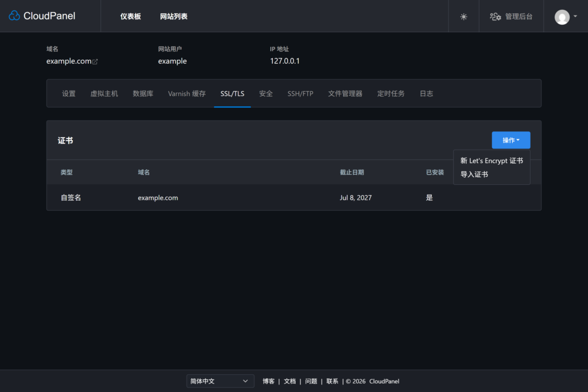Click the 已安装 column header
The image size is (588, 392).
click(435, 172)
